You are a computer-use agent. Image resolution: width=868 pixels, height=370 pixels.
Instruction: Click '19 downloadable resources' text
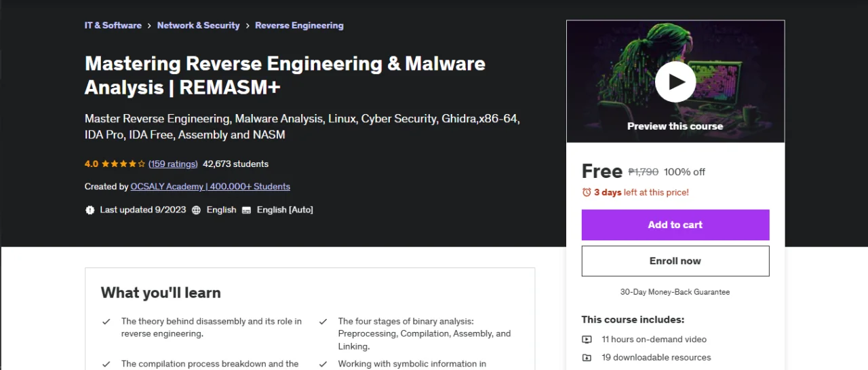(x=656, y=357)
